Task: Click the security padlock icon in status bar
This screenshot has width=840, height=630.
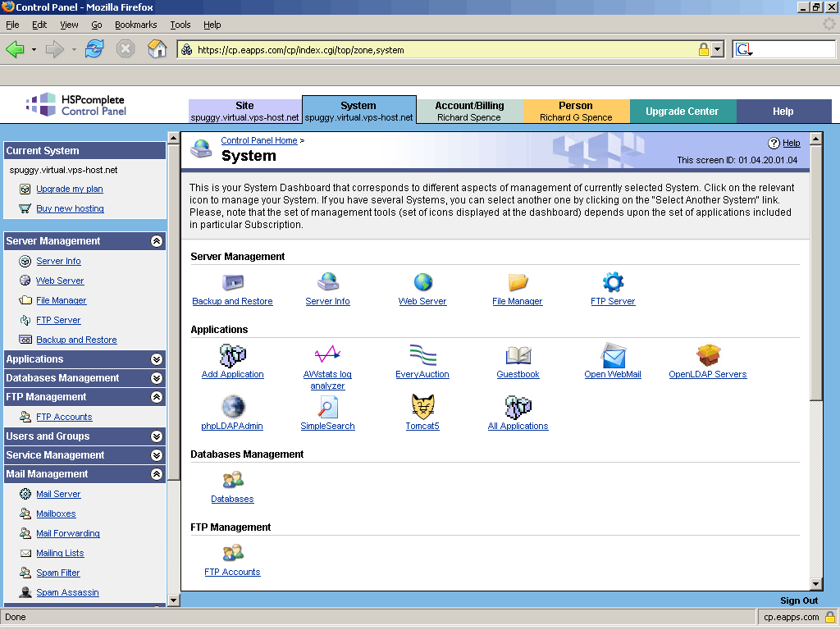Action: (x=830, y=617)
